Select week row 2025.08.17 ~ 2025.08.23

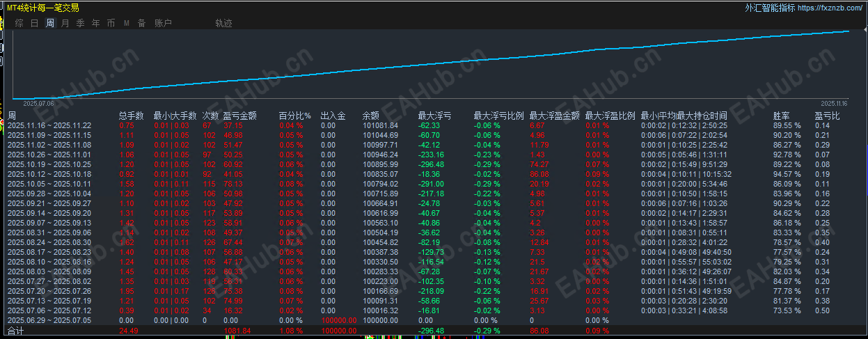49,252
